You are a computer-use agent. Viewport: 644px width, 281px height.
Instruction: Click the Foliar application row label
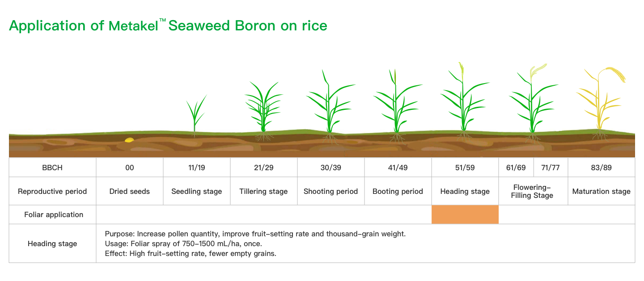[x=53, y=214]
